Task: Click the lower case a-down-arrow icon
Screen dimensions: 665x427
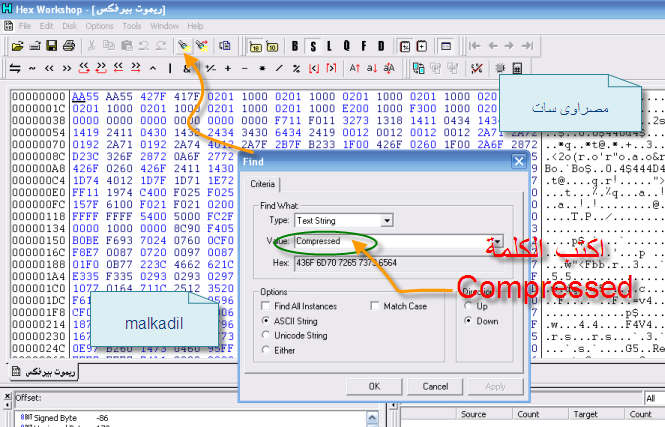Action: (x=372, y=68)
